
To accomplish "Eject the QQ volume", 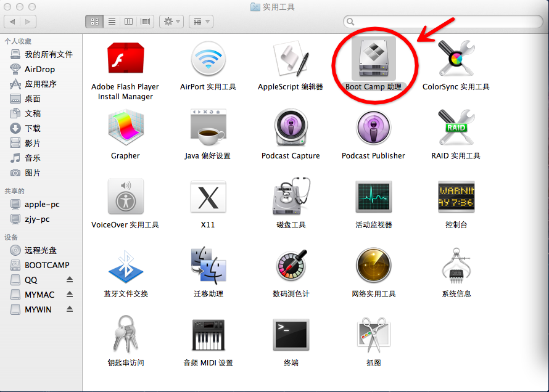I will click(x=70, y=280).
